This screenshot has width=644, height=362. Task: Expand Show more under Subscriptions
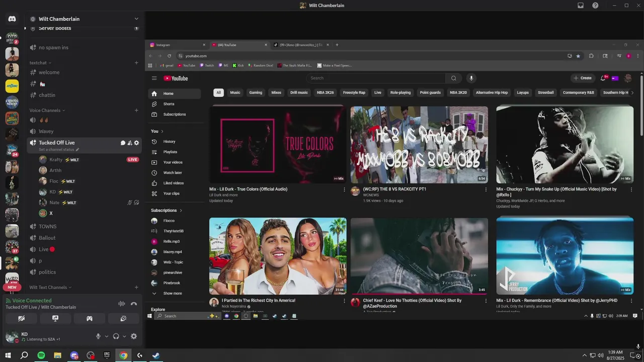[174, 293]
